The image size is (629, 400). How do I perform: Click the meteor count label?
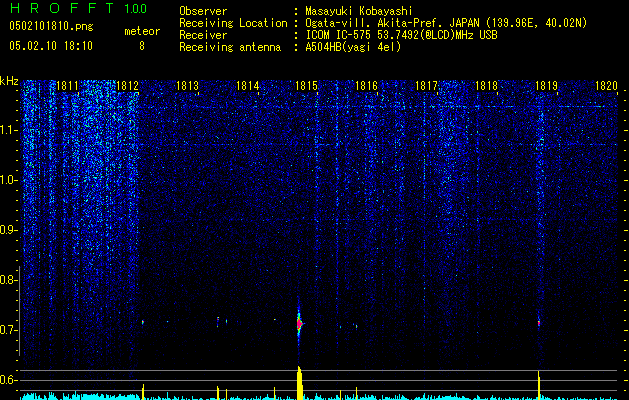coord(142,31)
